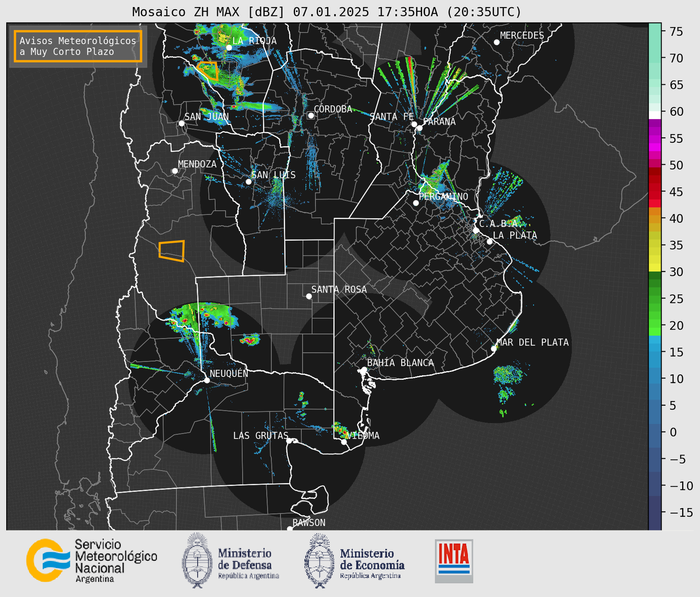The image size is (700, 597).
Task: Click the 0 scale tick label
Action: [673, 432]
